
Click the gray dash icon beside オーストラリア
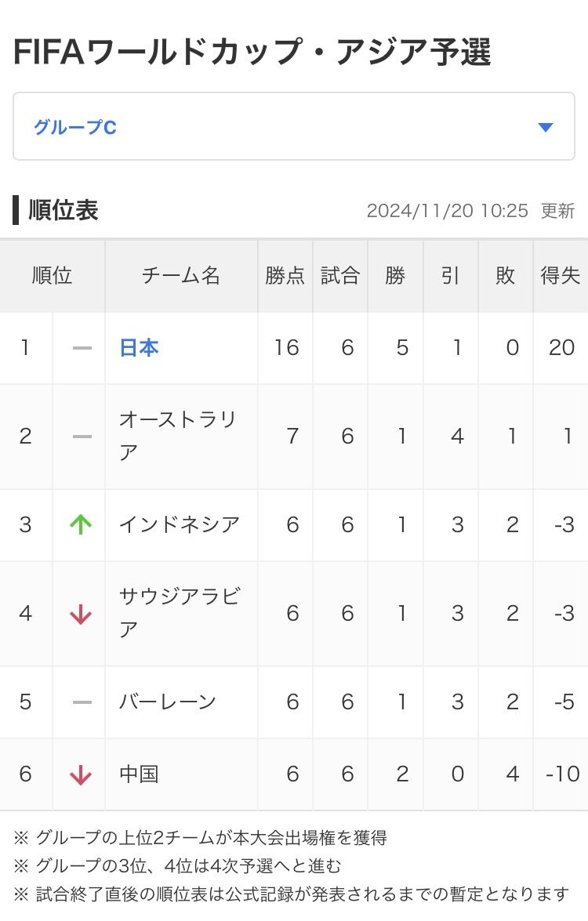(x=82, y=437)
